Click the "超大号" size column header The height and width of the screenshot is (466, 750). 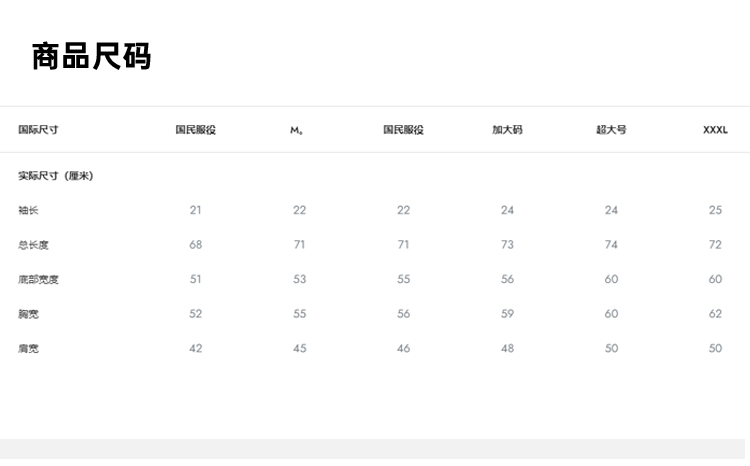[x=611, y=130]
